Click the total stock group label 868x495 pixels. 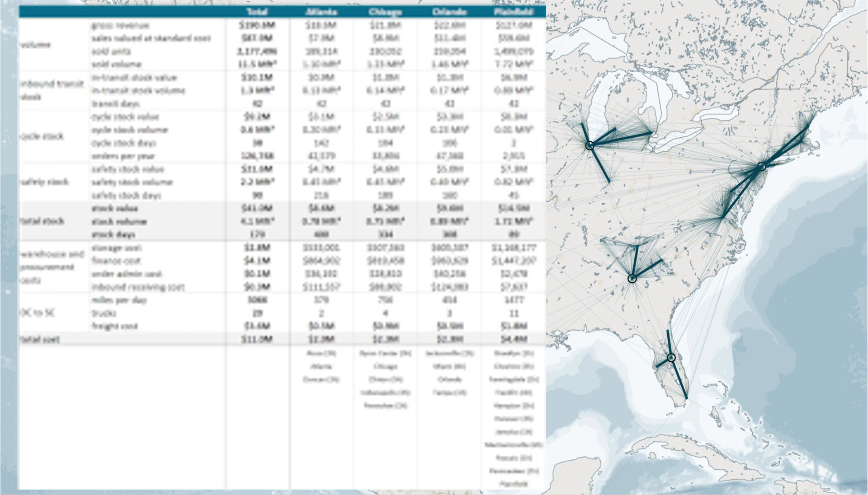(x=42, y=221)
